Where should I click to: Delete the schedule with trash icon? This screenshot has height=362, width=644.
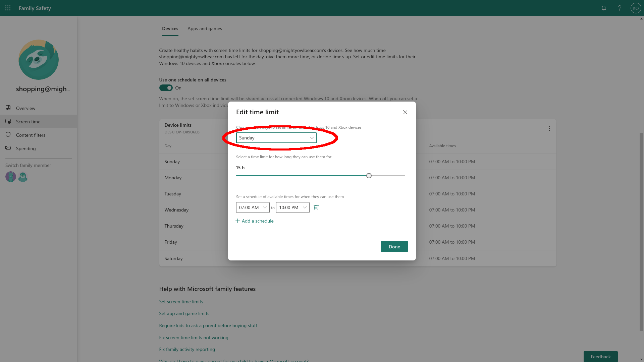pos(316,207)
